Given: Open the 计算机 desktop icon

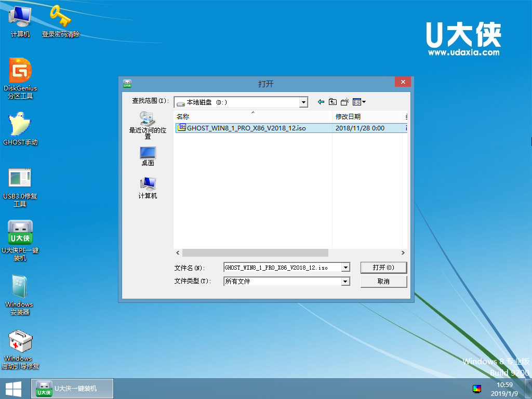Looking at the screenshot, I should click(x=20, y=21).
